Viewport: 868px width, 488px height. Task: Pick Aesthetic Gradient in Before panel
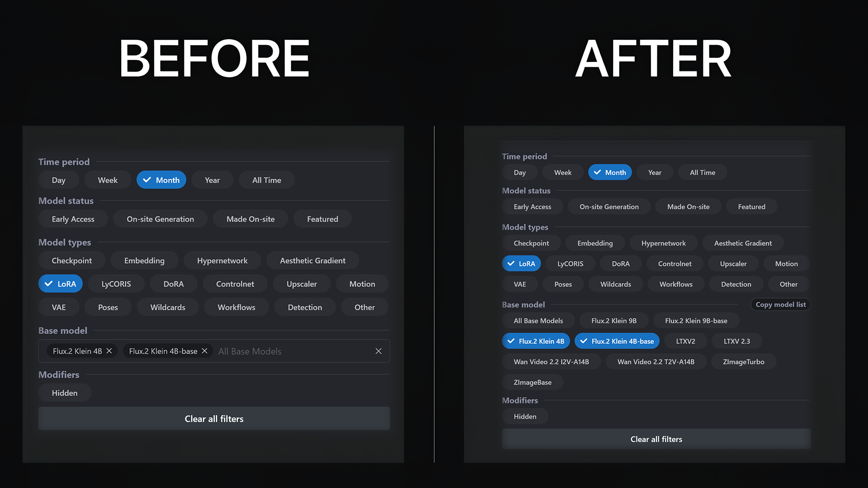(313, 260)
